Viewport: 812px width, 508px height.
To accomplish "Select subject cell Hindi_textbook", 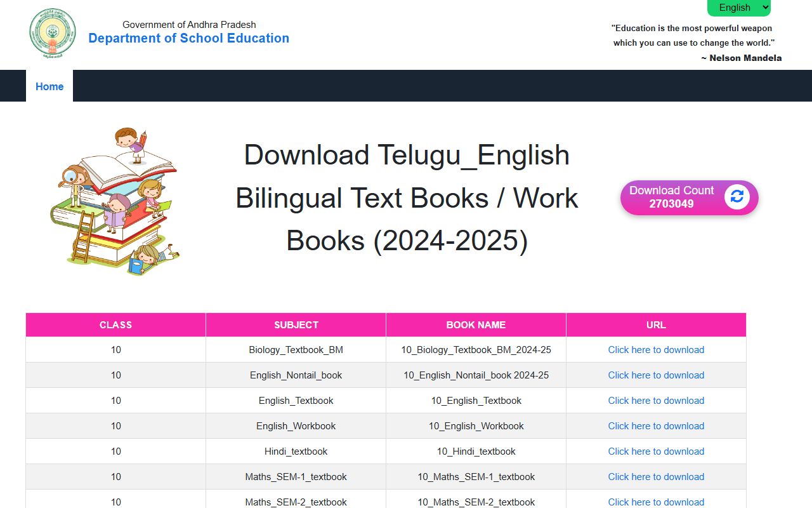I will [296, 451].
